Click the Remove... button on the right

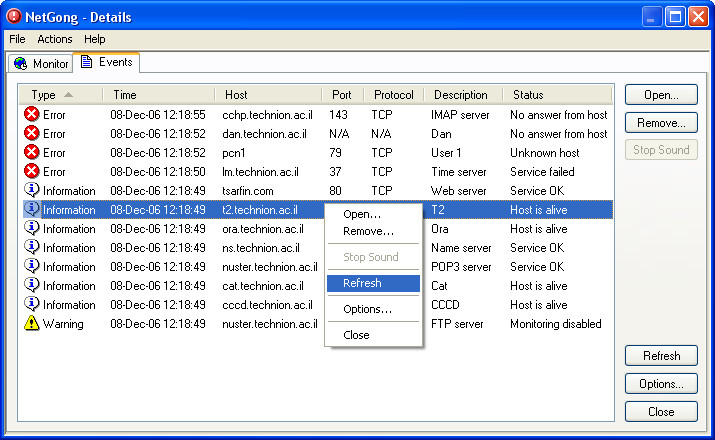click(661, 123)
